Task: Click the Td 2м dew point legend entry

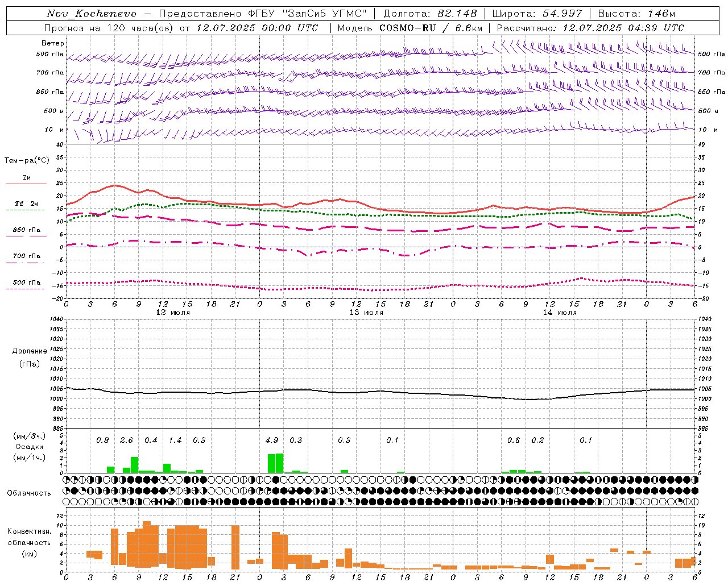Action: (27, 203)
